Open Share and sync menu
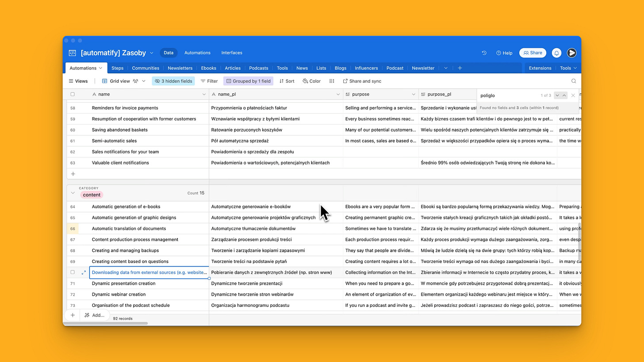Viewport: 644px width, 362px height. [362, 81]
